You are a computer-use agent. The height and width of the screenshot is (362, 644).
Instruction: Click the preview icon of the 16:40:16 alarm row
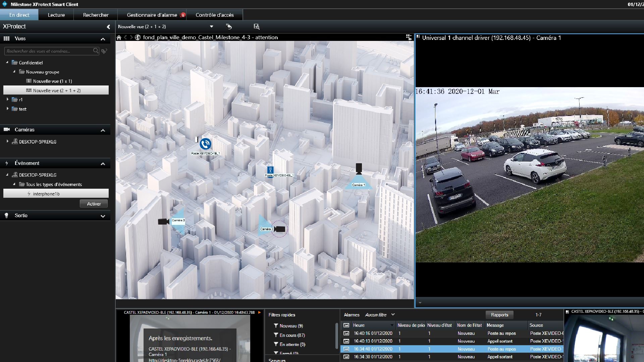point(346,334)
